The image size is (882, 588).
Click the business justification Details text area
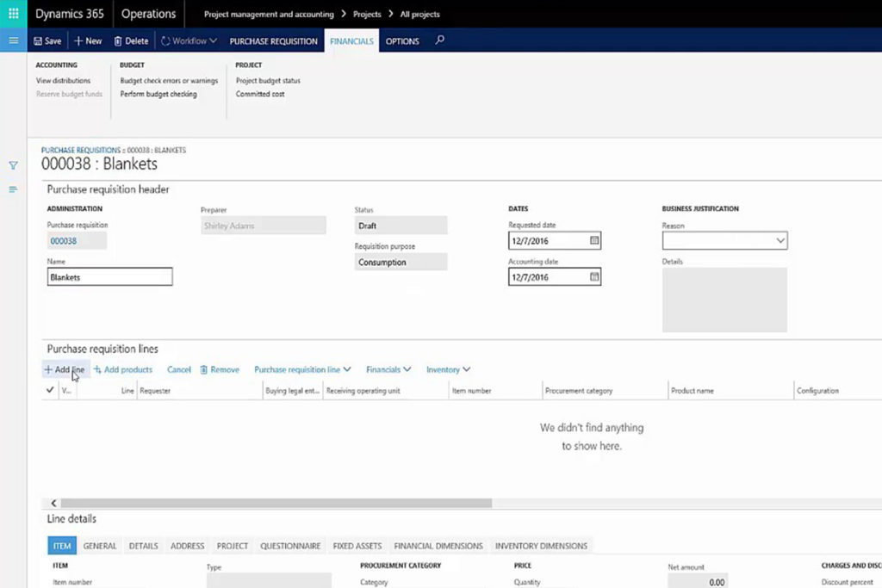[x=724, y=300]
